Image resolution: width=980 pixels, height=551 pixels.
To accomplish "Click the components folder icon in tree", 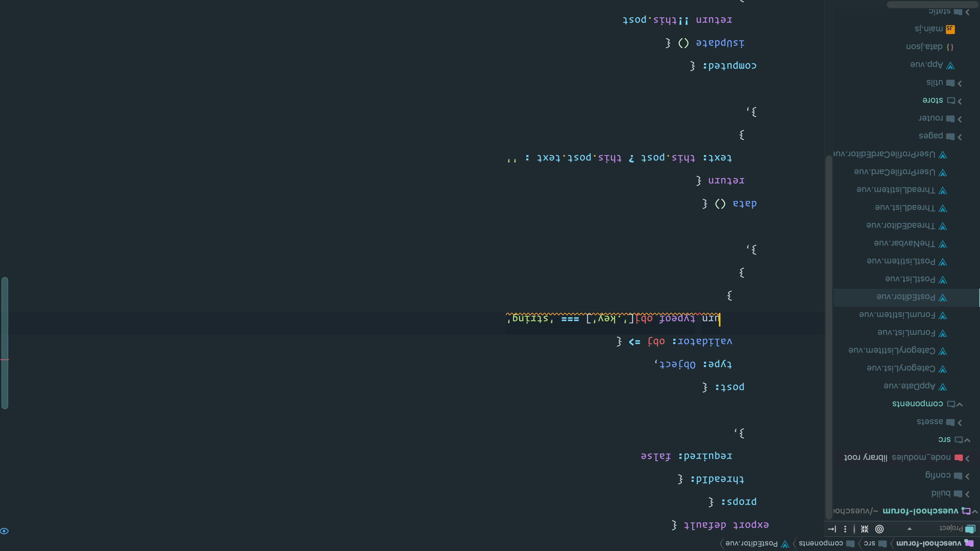I will [x=951, y=404].
